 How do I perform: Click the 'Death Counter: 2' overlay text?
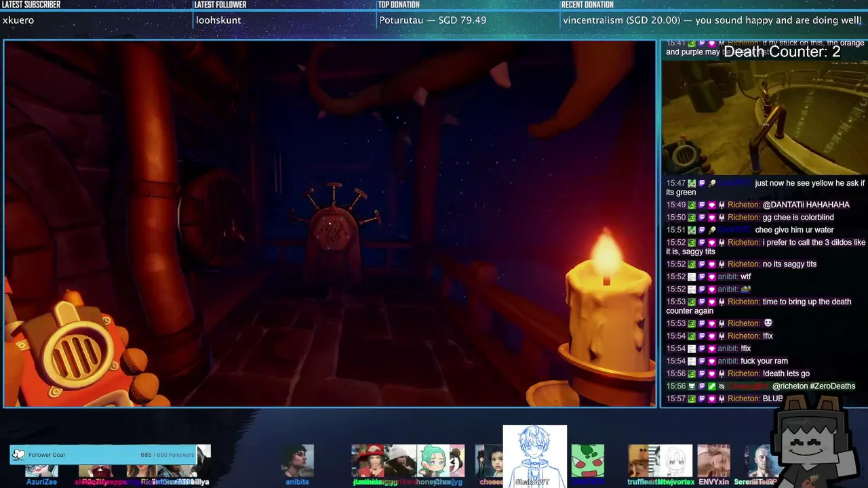coord(782,52)
